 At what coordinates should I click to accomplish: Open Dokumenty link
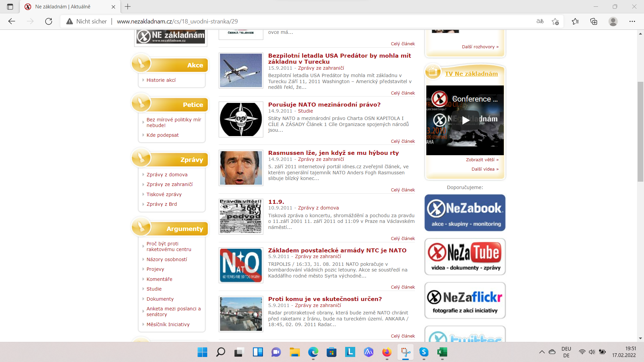(x=160, y=299)
